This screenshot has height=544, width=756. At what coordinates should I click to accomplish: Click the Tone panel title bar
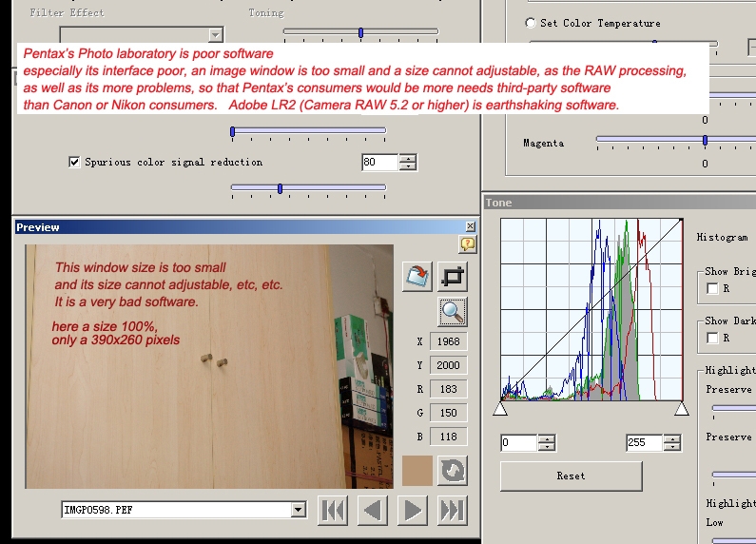(x=620, y=203)
